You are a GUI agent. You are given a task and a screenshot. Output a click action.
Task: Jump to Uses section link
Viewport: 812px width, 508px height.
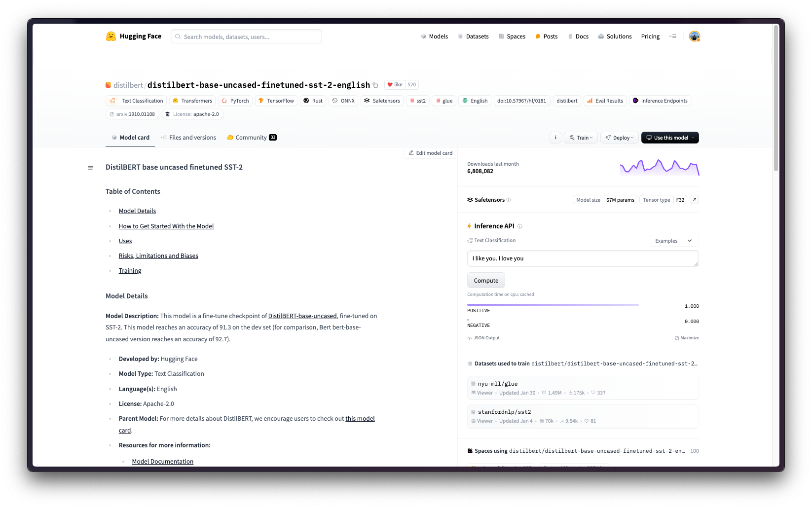pyautogui.click(x=125, y=241)
